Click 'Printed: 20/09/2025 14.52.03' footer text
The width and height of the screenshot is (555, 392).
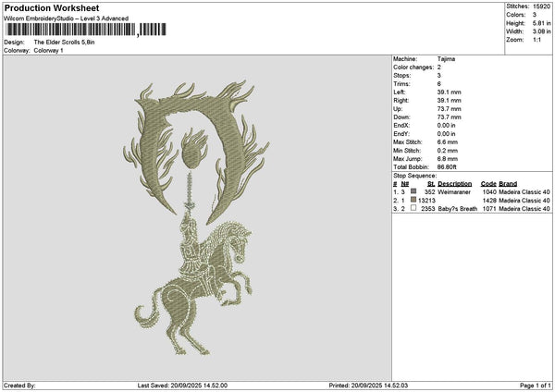pos(368,386)
